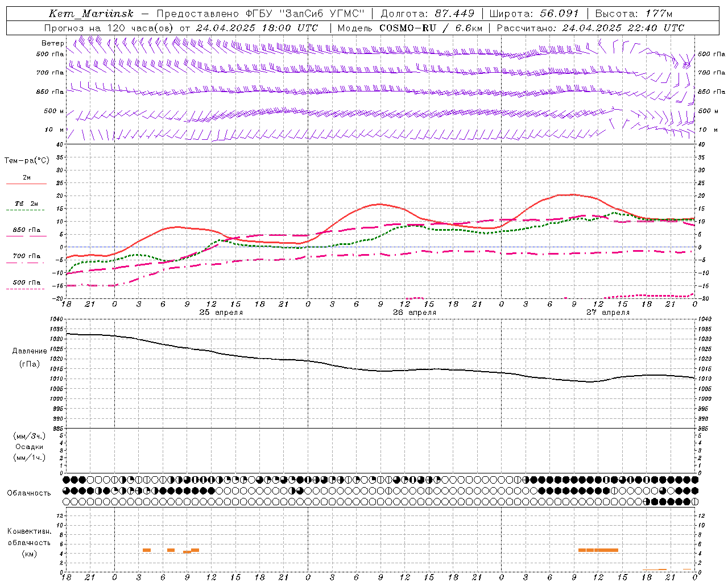
Task: Click the '10 м' wind level label on left
Action: click(55, 130)
